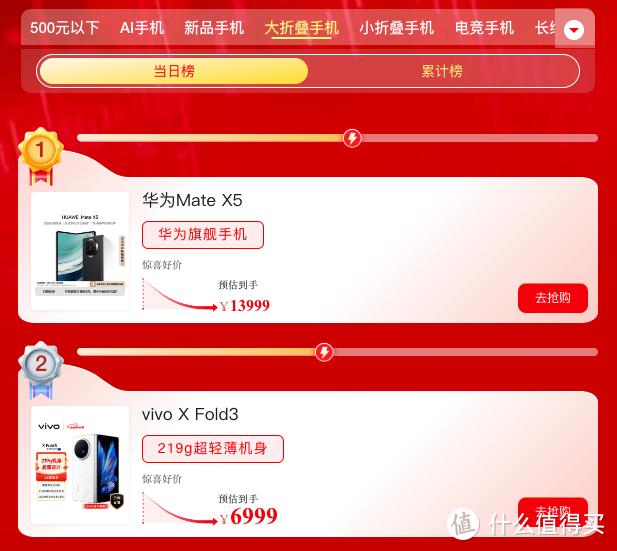Switch to the 电竞手机 tab
617x551 pixels.
click(484, 28)
